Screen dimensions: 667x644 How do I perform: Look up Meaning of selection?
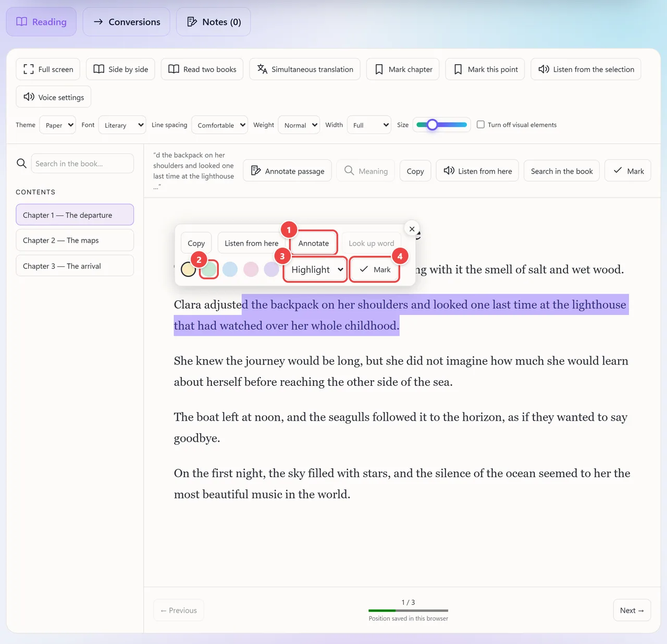pos(366,171)
